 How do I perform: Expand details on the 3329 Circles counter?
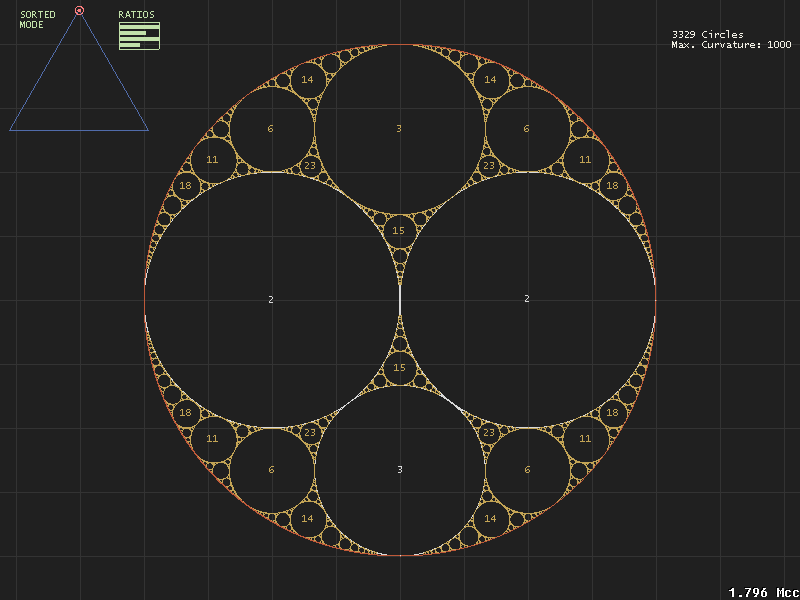pos(706,33)
